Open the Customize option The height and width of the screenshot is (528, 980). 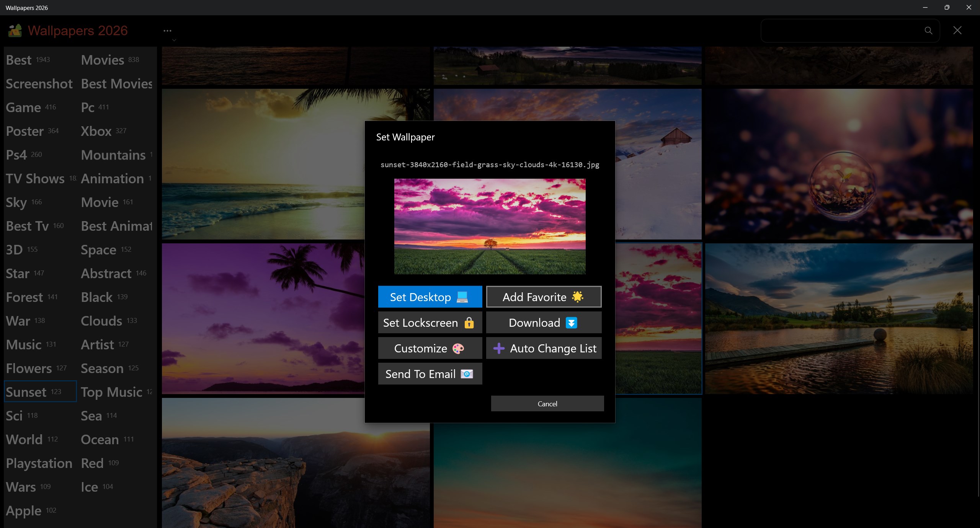pyautogui.click(x=430, y=348)
